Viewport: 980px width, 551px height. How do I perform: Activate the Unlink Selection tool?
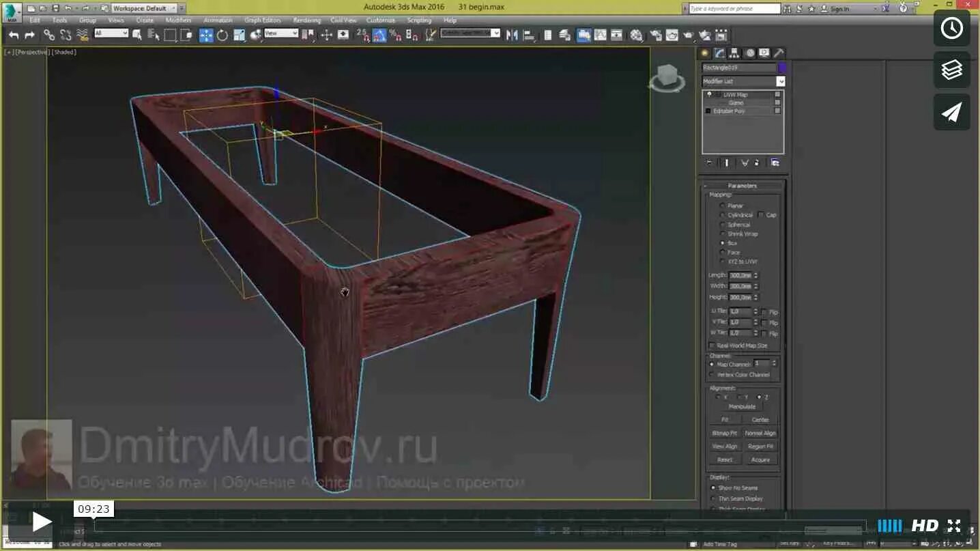(66, 35)
